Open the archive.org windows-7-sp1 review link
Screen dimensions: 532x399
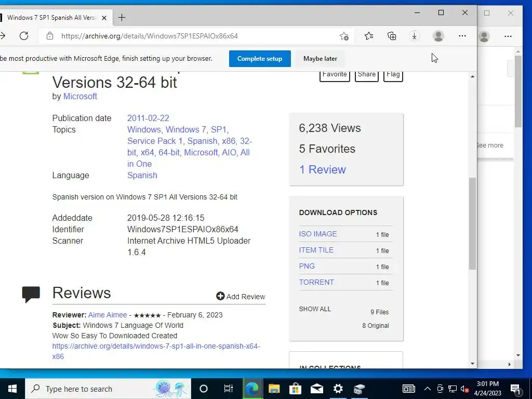[x=156, y=351]
